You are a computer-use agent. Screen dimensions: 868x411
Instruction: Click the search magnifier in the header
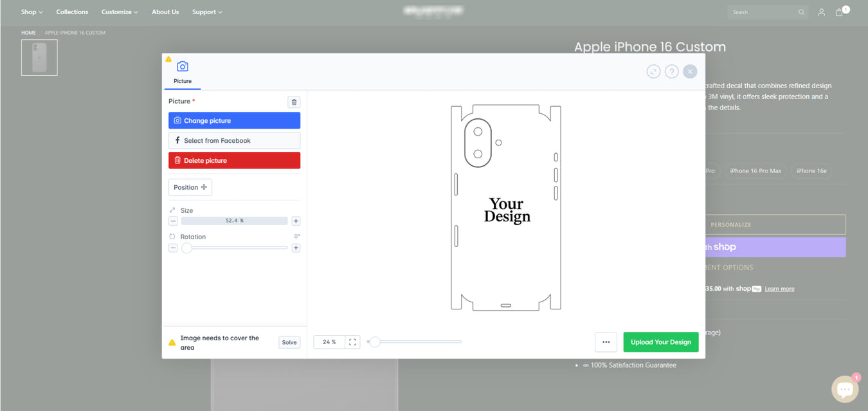pyautogui.click(x=801, y=12)
